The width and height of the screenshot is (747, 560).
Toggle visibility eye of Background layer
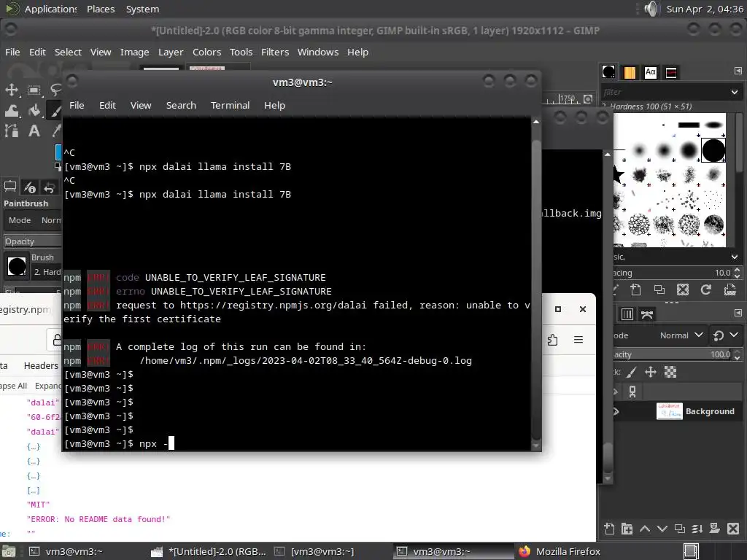[x=616, y=411]
